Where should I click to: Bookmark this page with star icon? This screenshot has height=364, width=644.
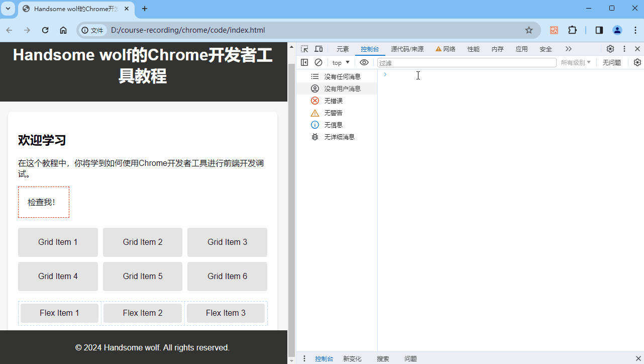click(529, 30)
